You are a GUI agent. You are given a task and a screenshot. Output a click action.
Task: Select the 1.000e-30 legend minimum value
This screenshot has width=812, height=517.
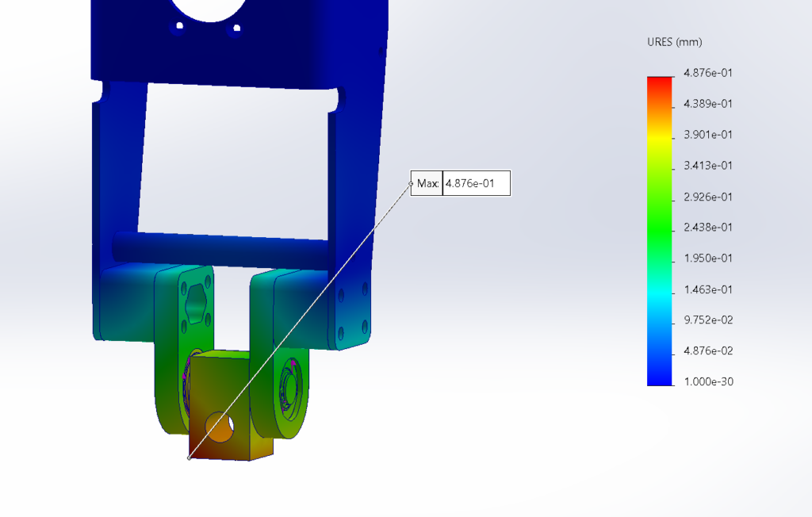pyautogui.click(x=708, y=381)
